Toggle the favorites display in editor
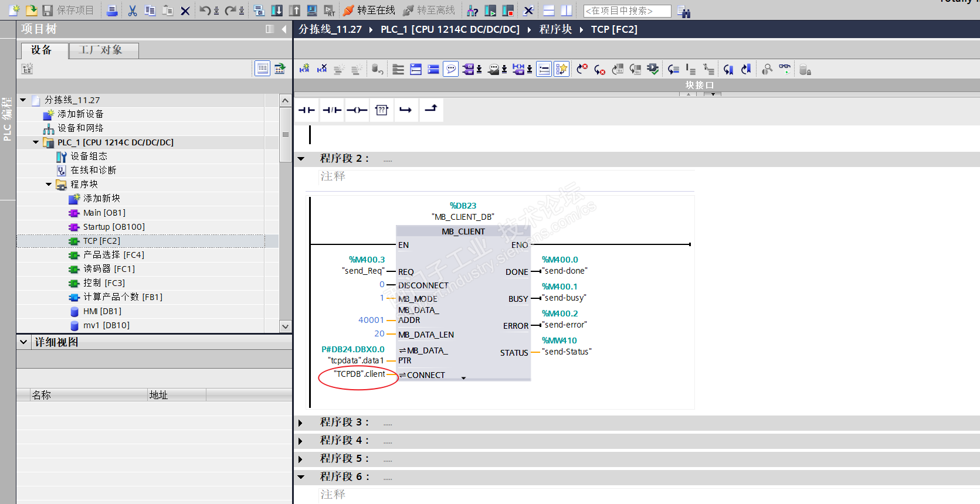Viewport: 980px width, 504px height. [x=561, y=69]
